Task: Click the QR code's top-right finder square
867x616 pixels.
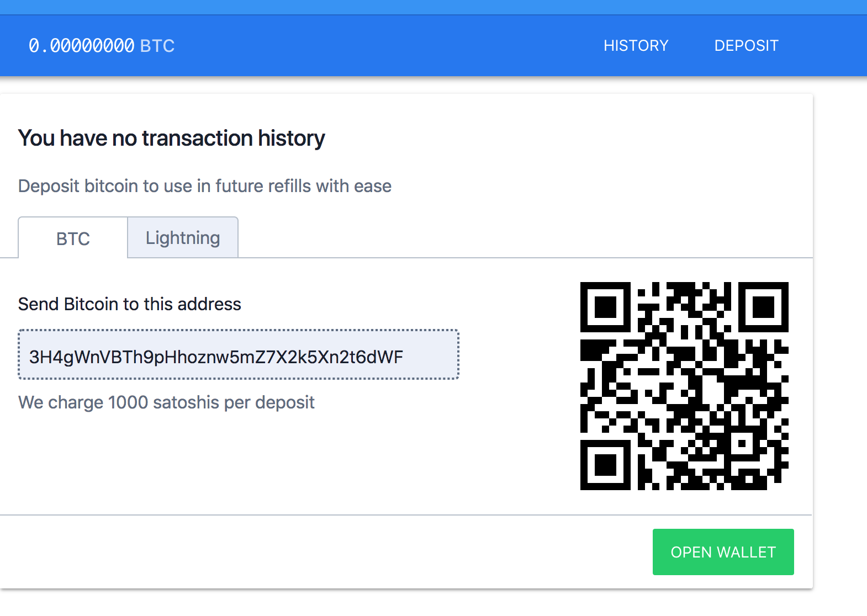Action: coord(763,307)
